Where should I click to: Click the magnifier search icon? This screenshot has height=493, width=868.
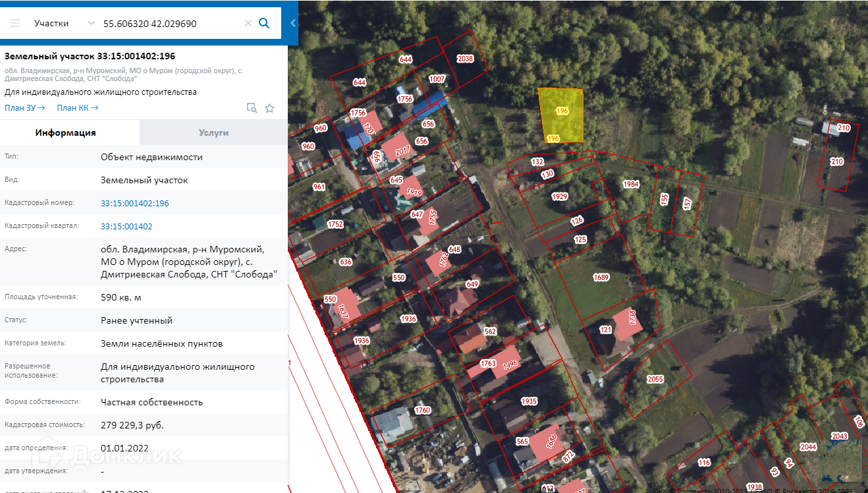tap(264, 23)
